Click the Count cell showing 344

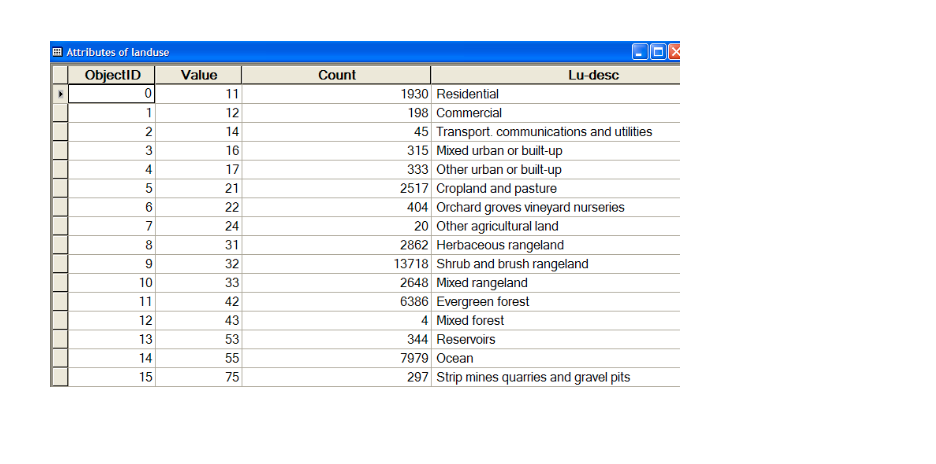tap(337, 339)
